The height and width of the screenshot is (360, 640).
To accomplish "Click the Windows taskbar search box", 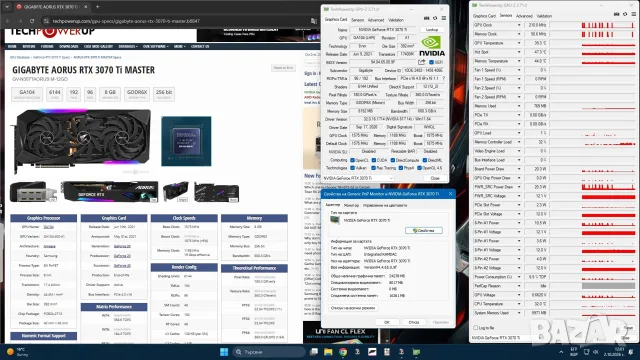I will [269, 352].
